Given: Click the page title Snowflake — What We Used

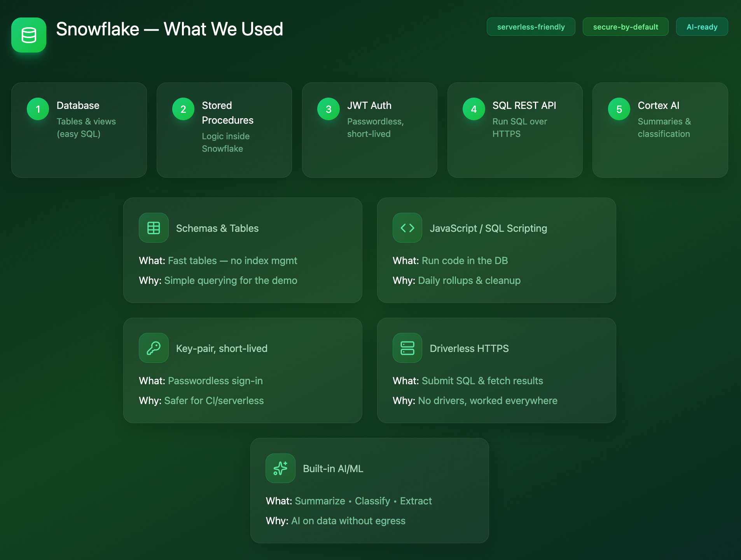Looking at the screenshot, I should [x=170, y=29].
